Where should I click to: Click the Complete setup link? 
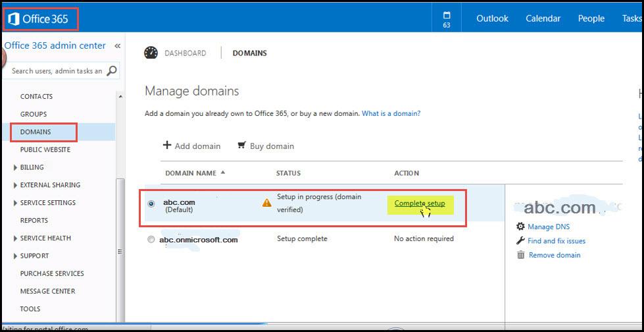click(x=420, y=204)
